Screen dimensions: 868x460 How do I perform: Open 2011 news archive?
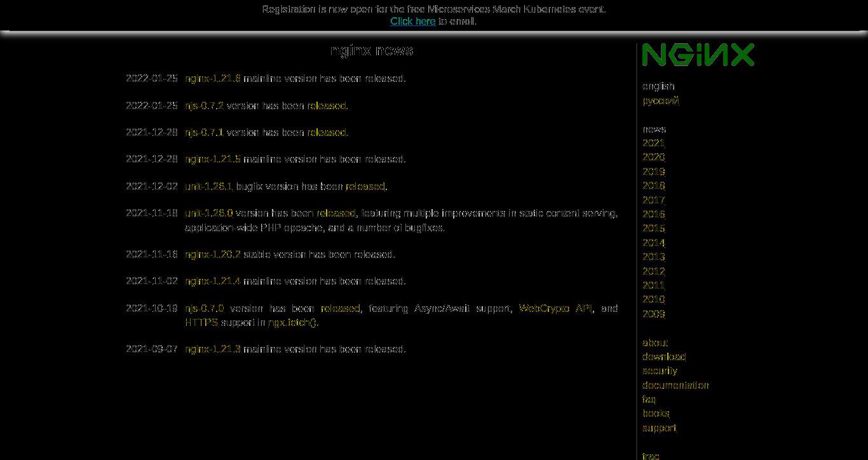pos(653,285)
